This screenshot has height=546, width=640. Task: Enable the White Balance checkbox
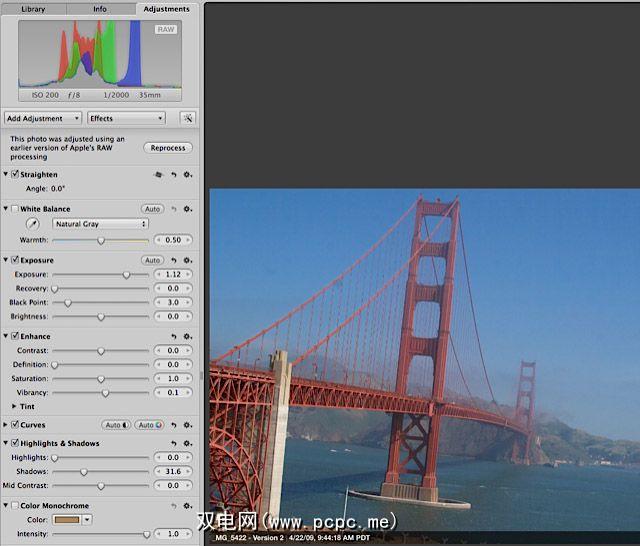(x=14, y=209)
